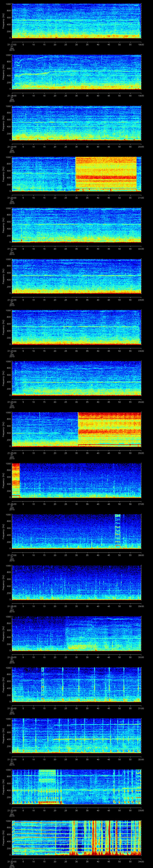Image resolution: width=153 pixels, height=868 pixels.
Task: Select the spectrogram panel starting at 21:17:00
Action: [x=76, y=21]
